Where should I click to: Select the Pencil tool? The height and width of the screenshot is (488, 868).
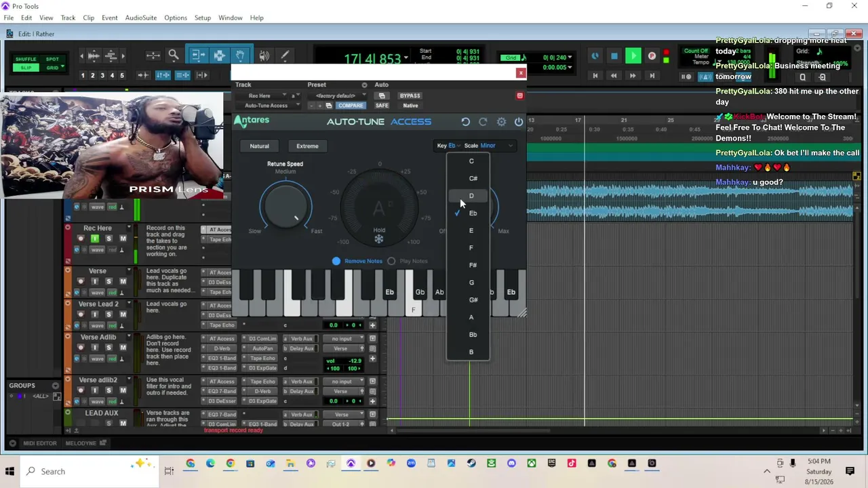285,56
